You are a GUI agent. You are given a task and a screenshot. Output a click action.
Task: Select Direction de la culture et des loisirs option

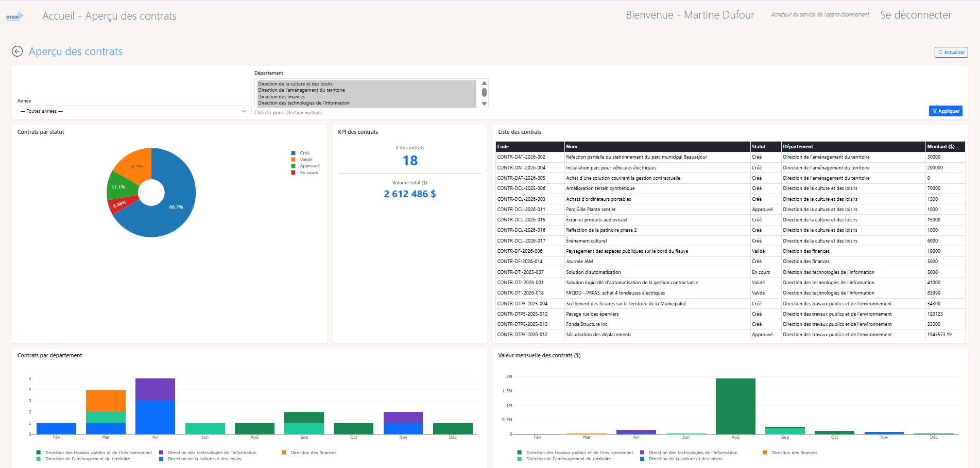click(x=295, y=84)
